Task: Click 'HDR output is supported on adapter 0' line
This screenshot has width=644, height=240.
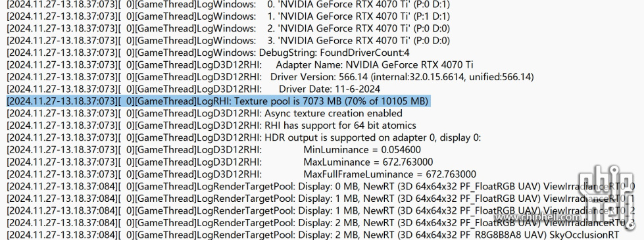Action: point(244,137)
